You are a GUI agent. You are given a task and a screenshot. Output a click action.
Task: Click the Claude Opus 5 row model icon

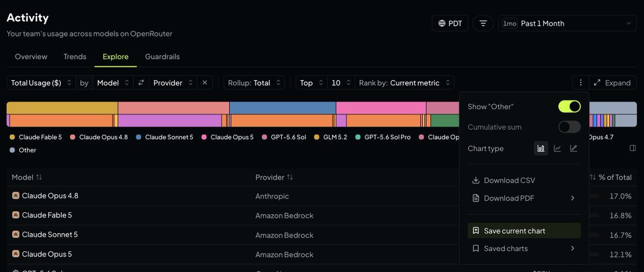[x=16, y=254]
